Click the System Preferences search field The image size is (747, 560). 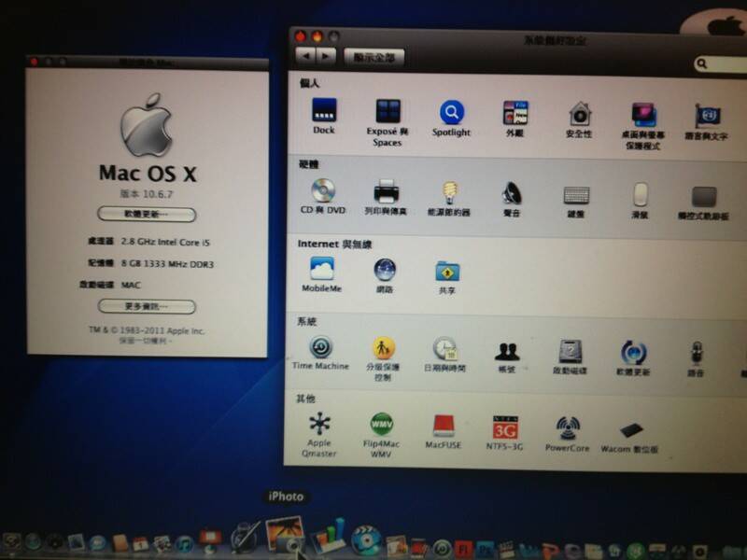pyautogui.click(x=720, y=63)
